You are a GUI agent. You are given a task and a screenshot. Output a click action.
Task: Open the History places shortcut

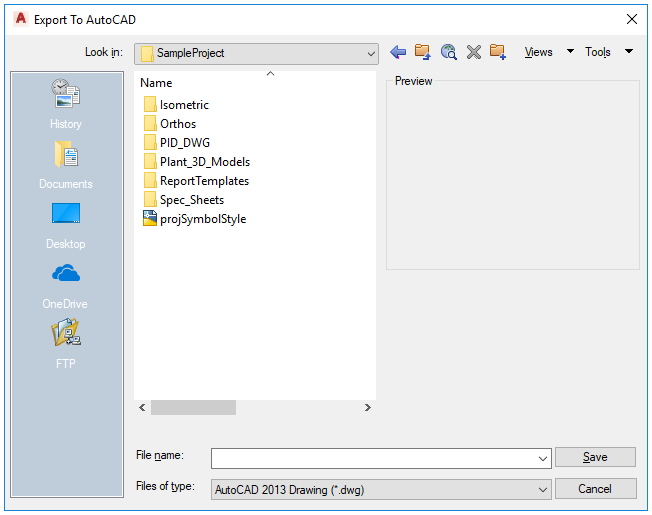point(66,103)
